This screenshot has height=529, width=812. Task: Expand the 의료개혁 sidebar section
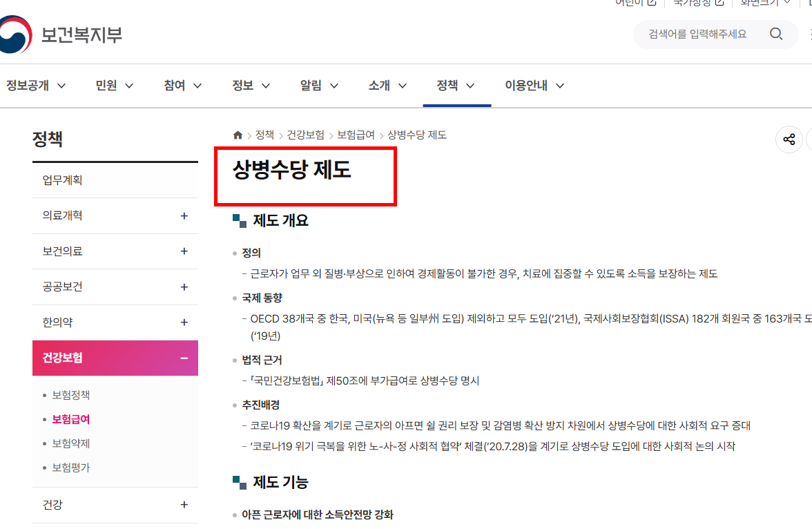(184, 215)
